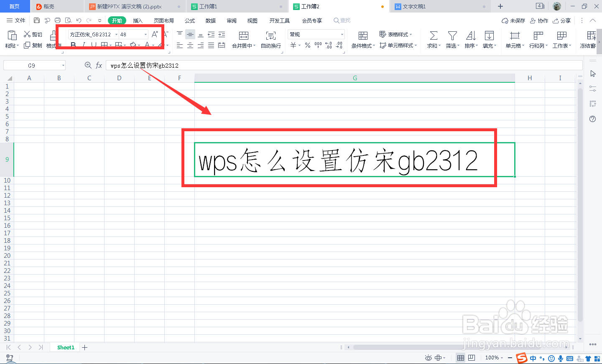
Task: Click the Paste (粘贴) clipboard icon
Action: pos(12,36)
